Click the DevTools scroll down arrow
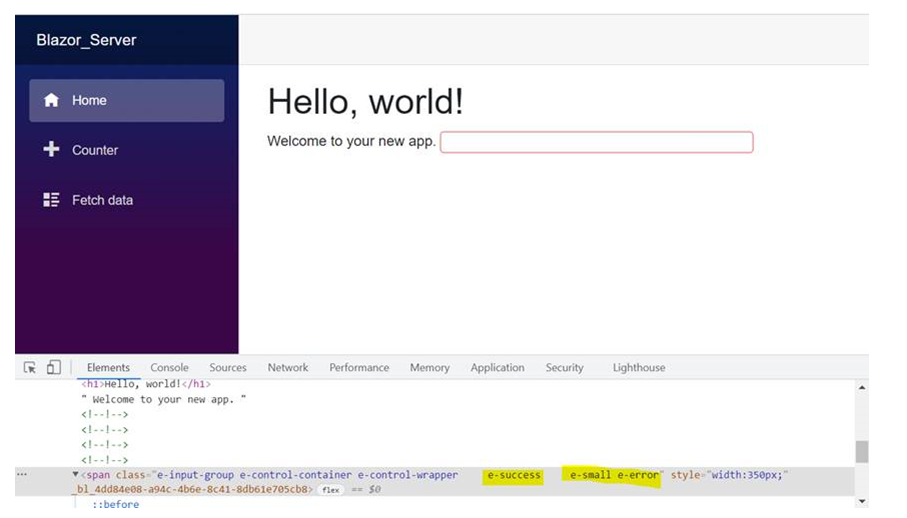 861,501
